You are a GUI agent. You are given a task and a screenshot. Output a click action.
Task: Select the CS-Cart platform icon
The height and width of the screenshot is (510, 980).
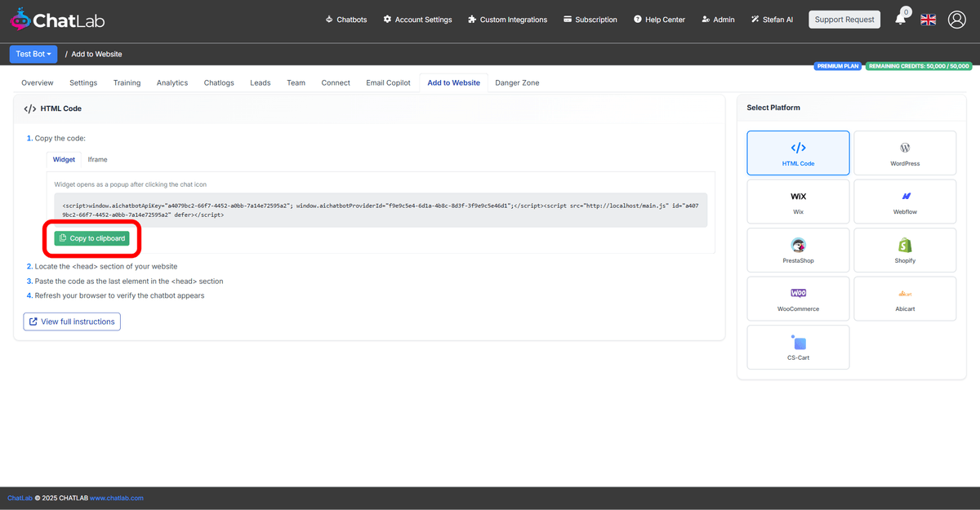coord(798,347)
